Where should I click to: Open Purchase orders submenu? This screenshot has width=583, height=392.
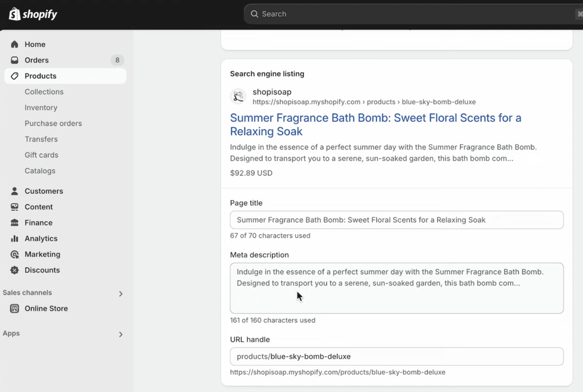pyautogui.click(x=53, y=123)
